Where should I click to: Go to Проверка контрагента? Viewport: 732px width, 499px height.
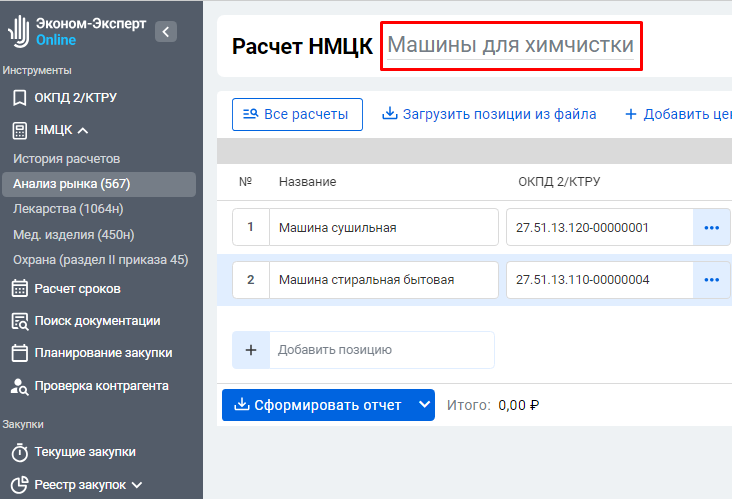(102, 386)
